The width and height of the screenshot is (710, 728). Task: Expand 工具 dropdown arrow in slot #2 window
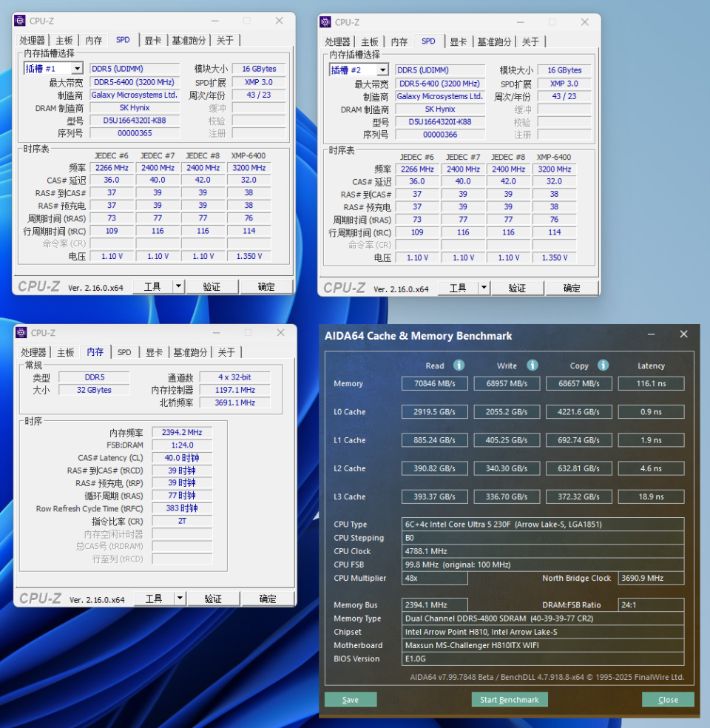click(x=484, y=288)
